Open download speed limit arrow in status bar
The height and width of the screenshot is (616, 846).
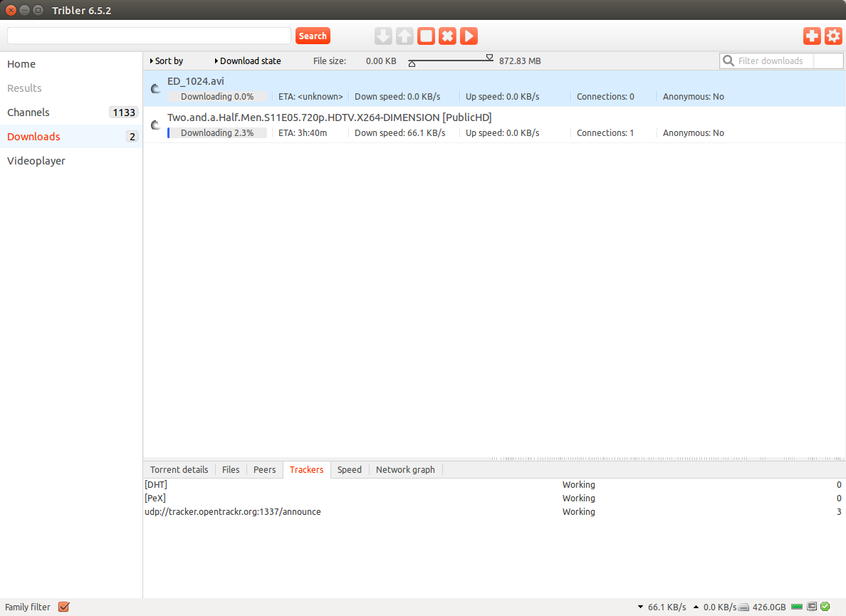tap(640, 607)
